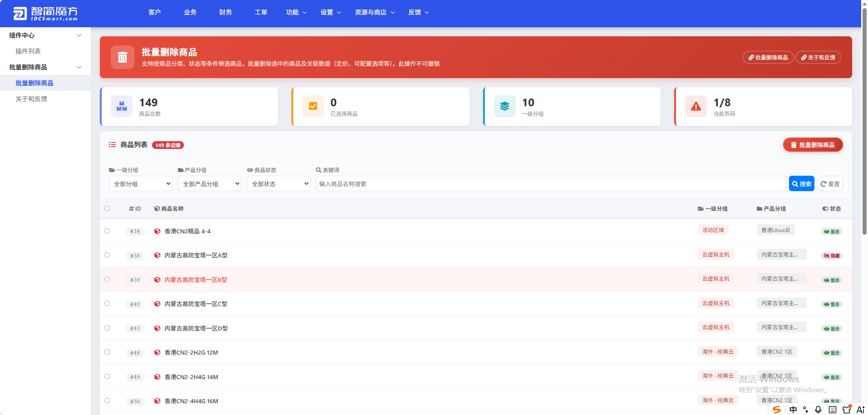The width and height of the screenshot is (868, 415).
Task: Click the cube icon for 内蒙古高防宝塔一区D型
Action: 157,328
